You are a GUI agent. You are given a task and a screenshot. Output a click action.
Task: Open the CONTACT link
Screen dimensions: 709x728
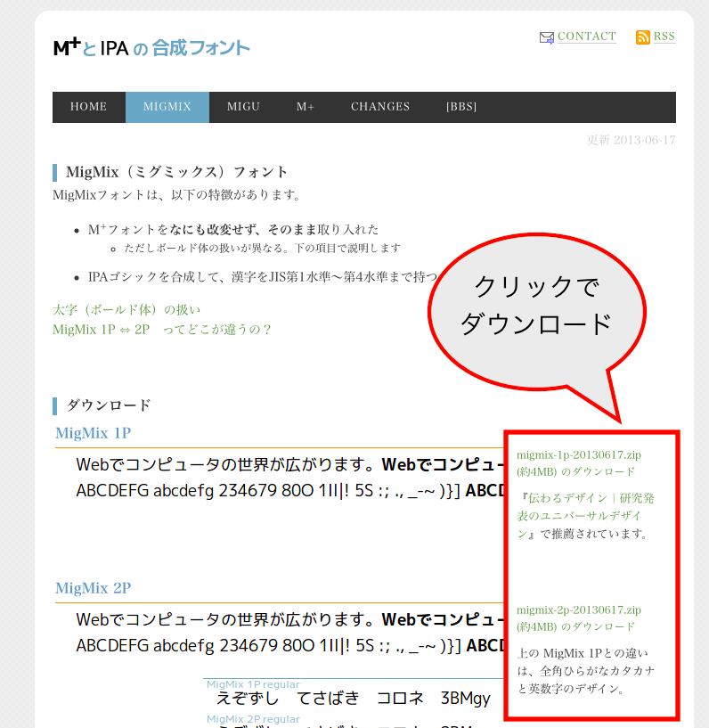tap(586, 37)
